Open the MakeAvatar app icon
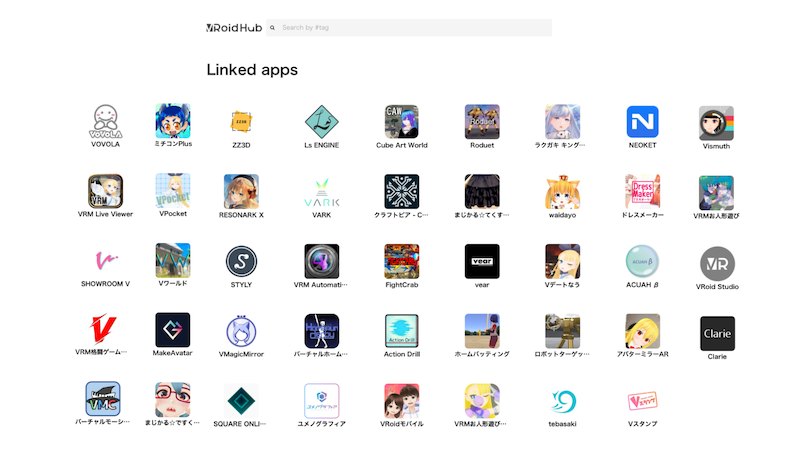This screenshot has width=800, height=450. coord(172,330)
